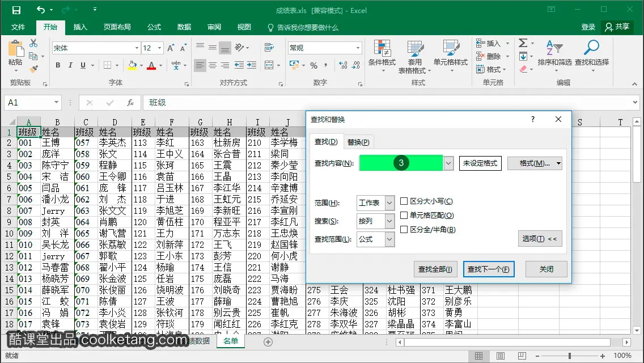Image resolution: width=644 pixels, height=363 pixels.
Task: Save the workbook with the save icon
Action: coord(16,10)
